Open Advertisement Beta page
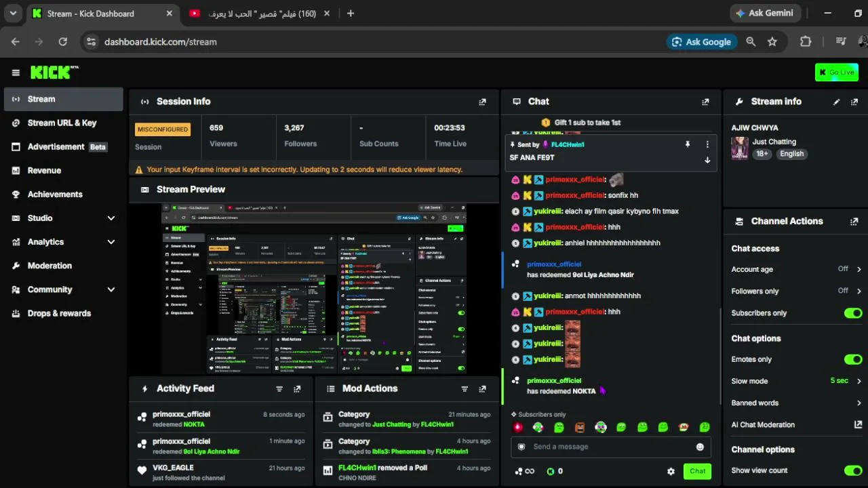 (x=63, y=146)
